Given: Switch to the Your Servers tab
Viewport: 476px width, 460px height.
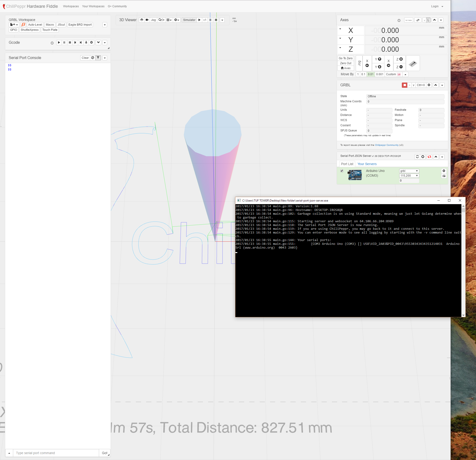Looking at the screenshot, I should [367, 164].
